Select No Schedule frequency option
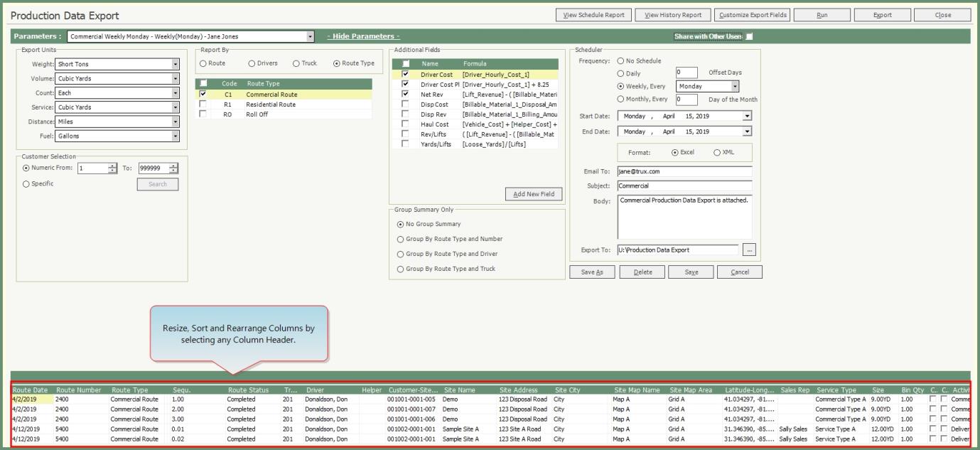This screenshot has width=980, height=450. (621, 60)
